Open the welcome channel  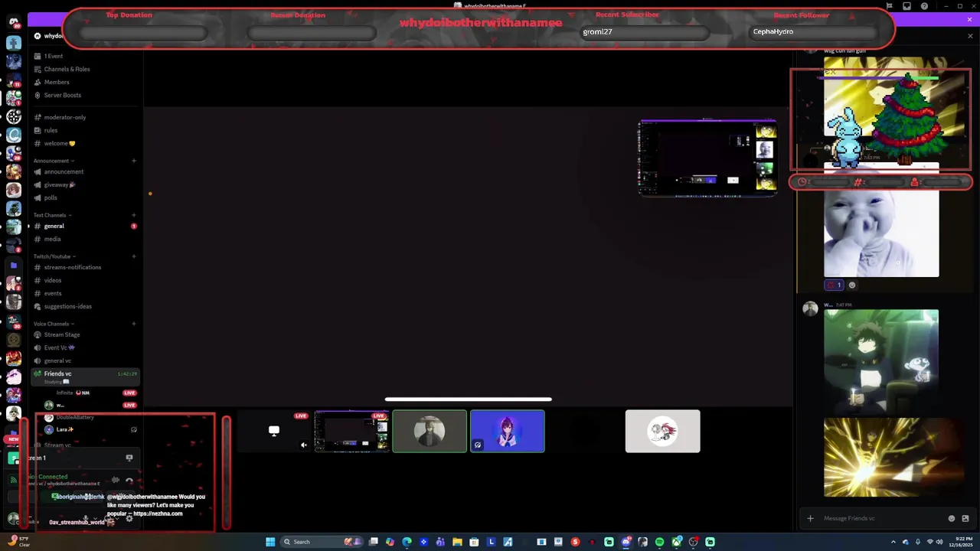coord(59,143)
